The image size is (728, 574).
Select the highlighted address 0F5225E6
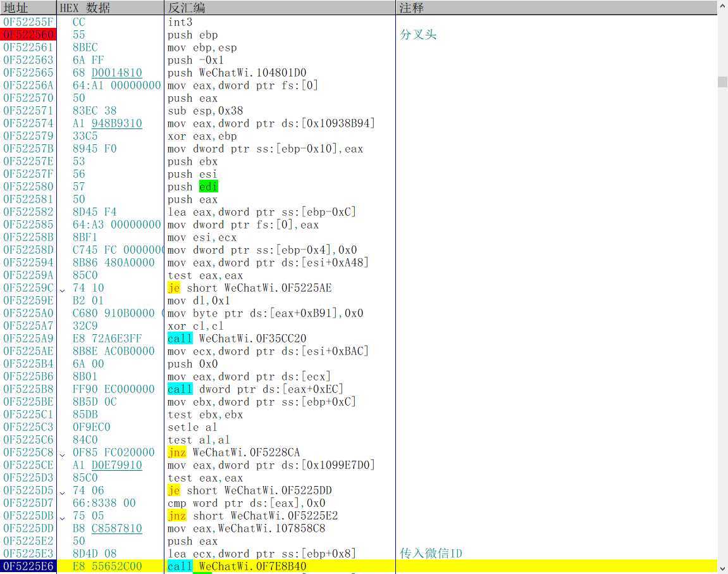point(28,566)
